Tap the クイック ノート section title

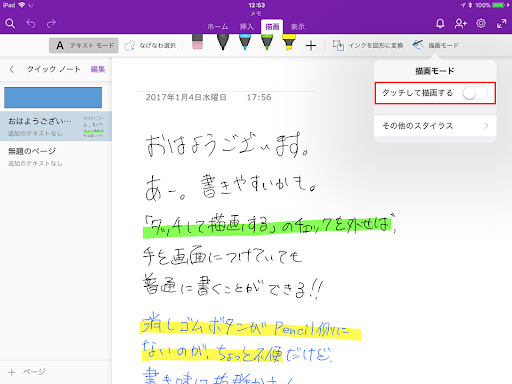(x=54, y=69)
